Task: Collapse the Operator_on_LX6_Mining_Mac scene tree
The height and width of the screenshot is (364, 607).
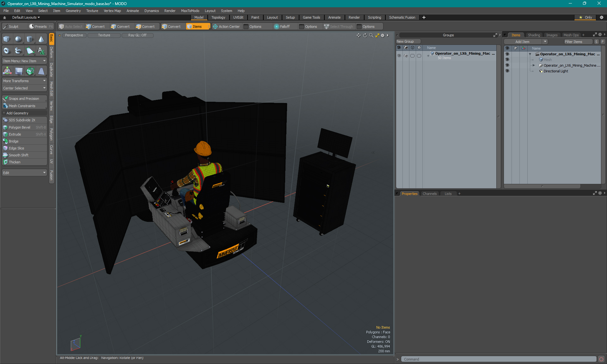Action: point(530,54)
